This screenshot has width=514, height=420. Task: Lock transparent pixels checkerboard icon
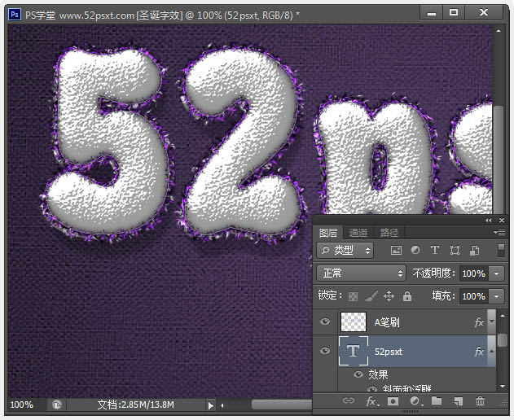coord(353,296)
